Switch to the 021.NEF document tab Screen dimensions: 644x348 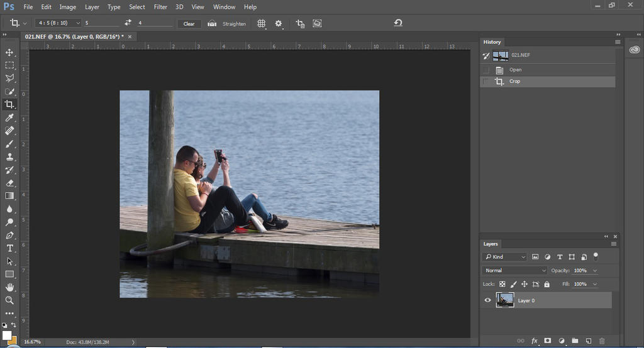tap(74, 36)
